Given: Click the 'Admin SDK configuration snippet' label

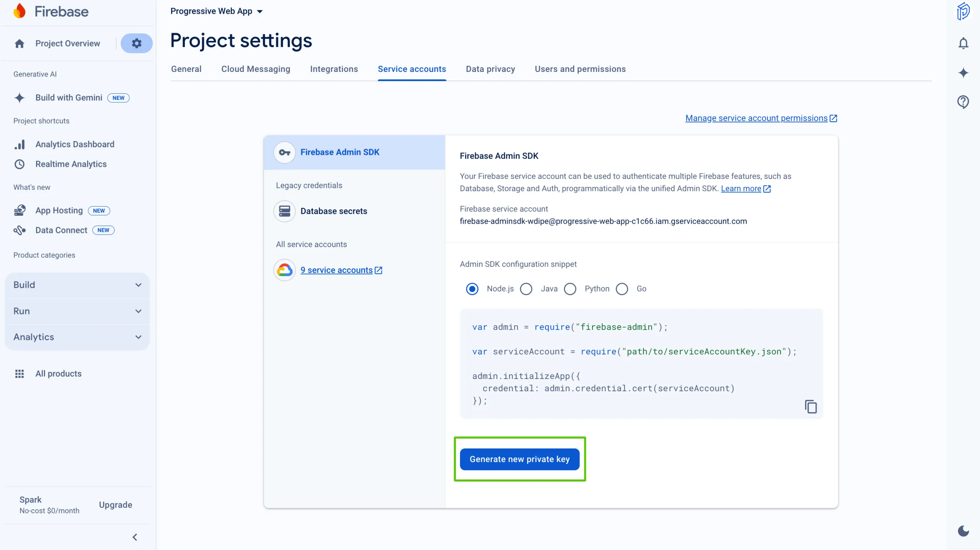Looking at the screenshot, I should (518, 264).
